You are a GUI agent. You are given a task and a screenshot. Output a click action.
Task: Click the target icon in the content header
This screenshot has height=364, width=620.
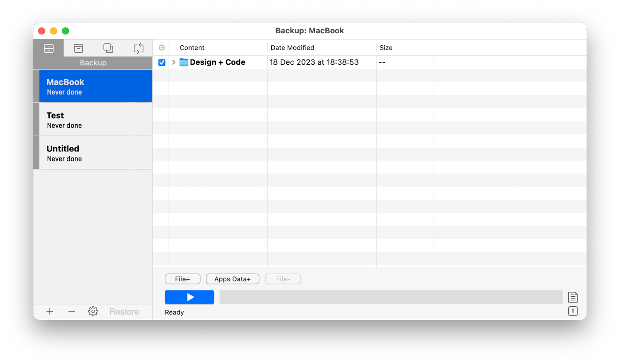(x=161, y=47)
